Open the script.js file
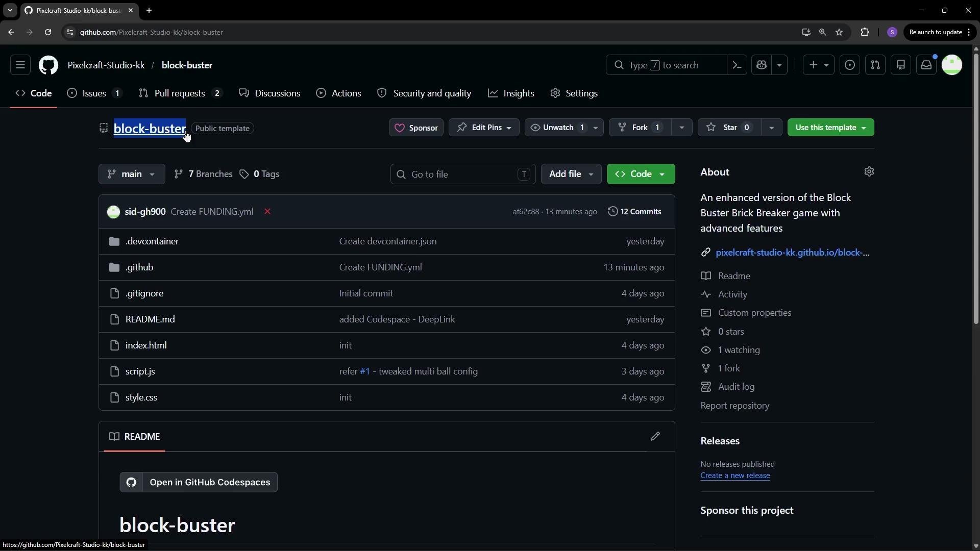The height and width of the screenshot is (551, 980). [x=140, y=371]
